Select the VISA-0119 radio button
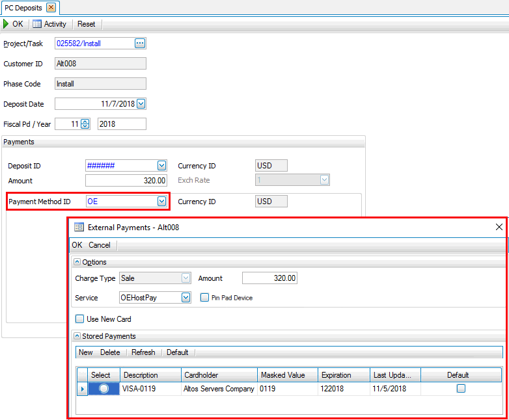The width and height of the screenshot is (509, 420). click(x=103, y=389)
